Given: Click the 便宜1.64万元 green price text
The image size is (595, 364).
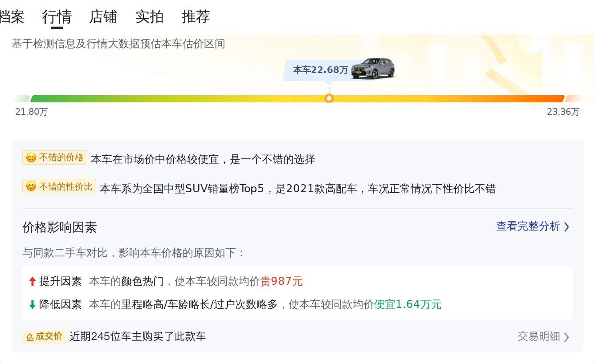Looking at the screenshot, I should tap(408, 304).
